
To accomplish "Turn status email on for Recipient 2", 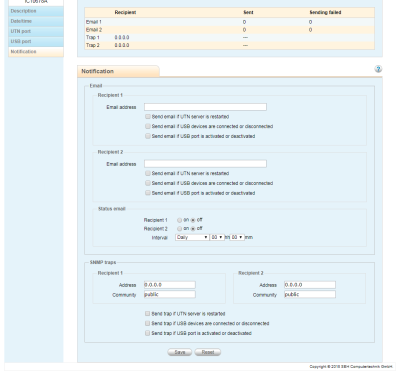I will coord(180,229).
